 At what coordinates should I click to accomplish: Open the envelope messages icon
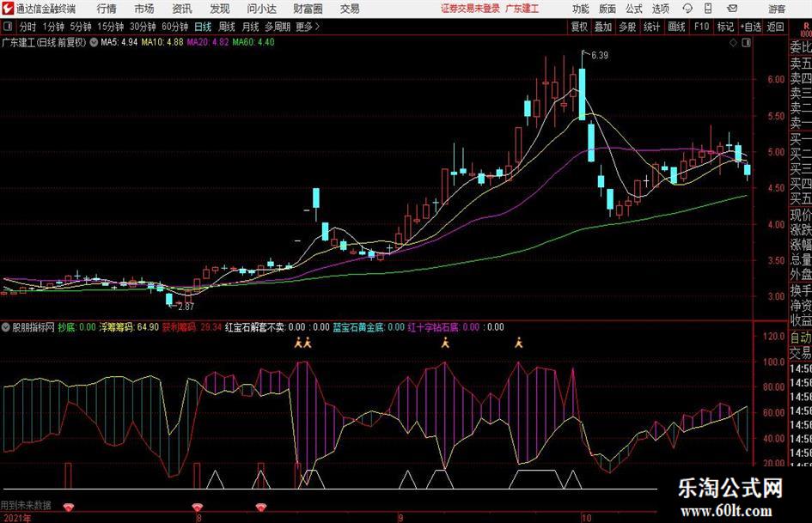coord(732,9)
